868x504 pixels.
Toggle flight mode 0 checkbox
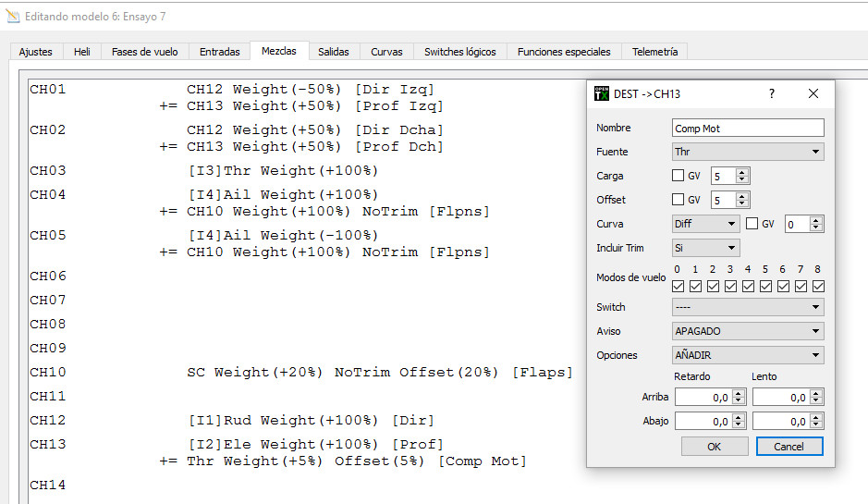(x=678, y=287)
